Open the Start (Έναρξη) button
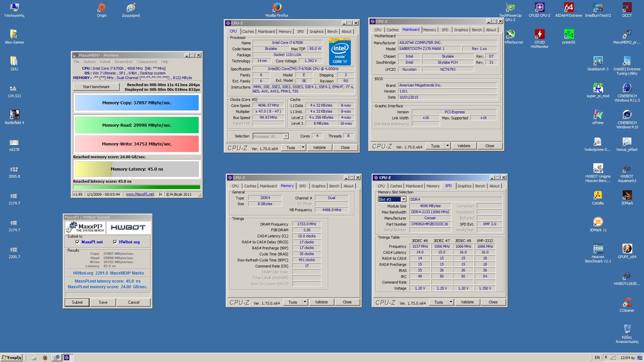This screenshot has width=644, height=362. [x=11, y=358]
